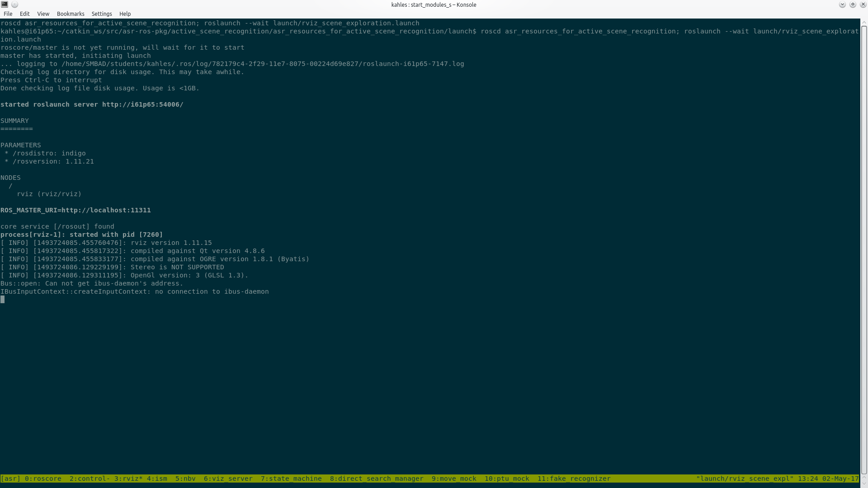Click the roslaunch server URL http://i61p65:54006/
The image size is (868, 488).
point(142,104)
